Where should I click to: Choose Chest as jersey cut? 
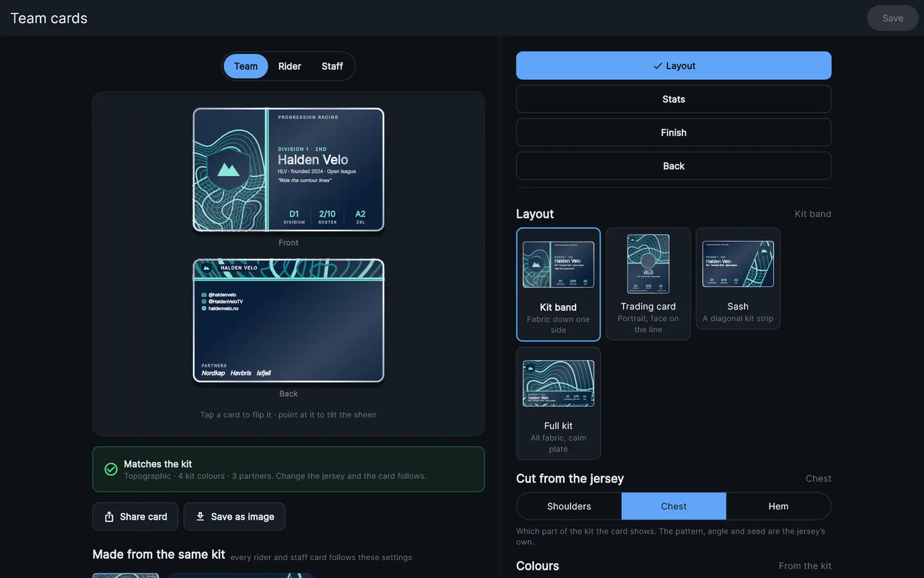[x=674, y=506]
